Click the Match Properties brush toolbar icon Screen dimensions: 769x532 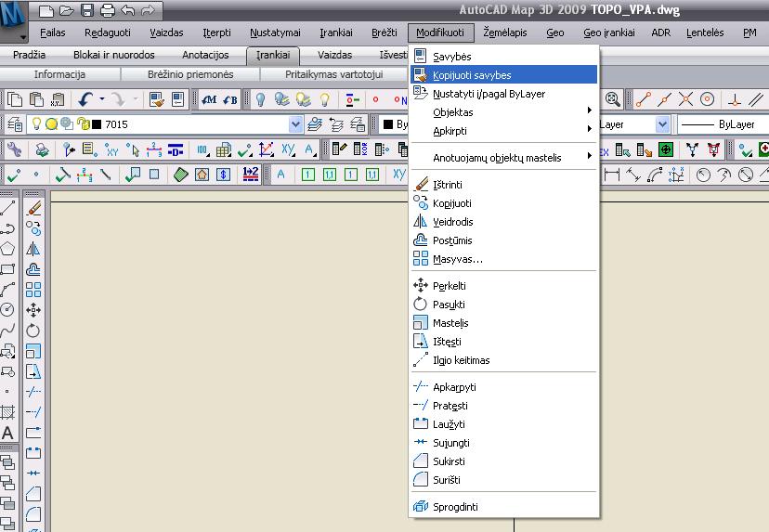tap(157, 99)
